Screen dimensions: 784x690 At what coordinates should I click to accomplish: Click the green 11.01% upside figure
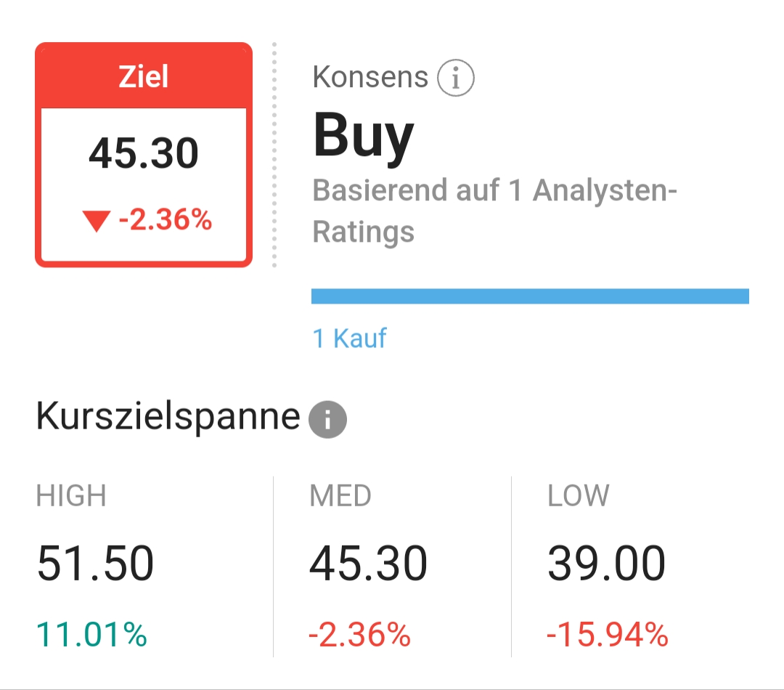91,635
